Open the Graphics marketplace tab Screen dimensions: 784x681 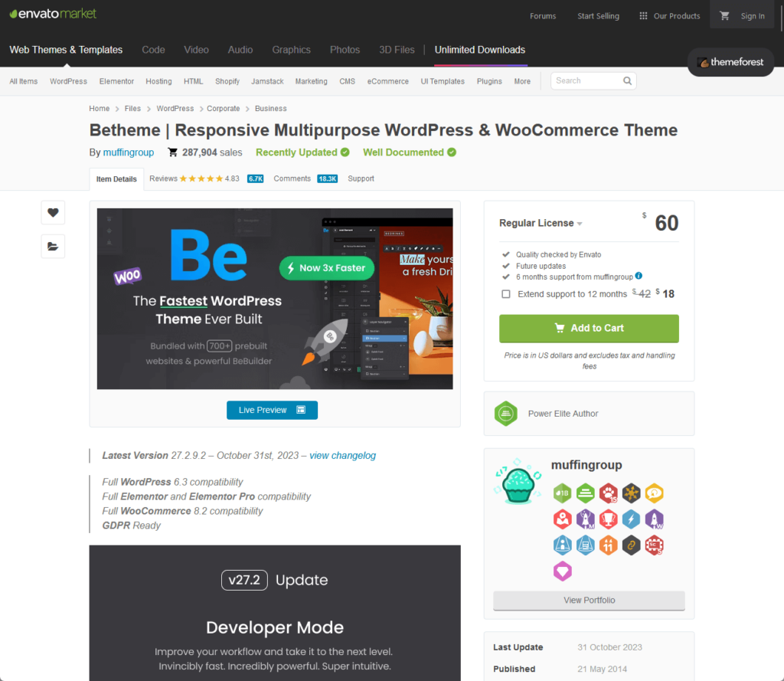(x=292, y=50)
